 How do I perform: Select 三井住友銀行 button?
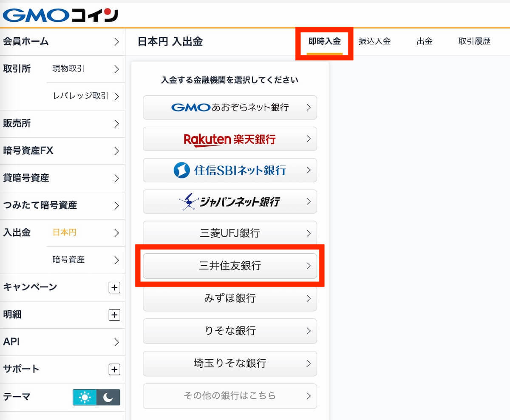[x=230, y=266]
